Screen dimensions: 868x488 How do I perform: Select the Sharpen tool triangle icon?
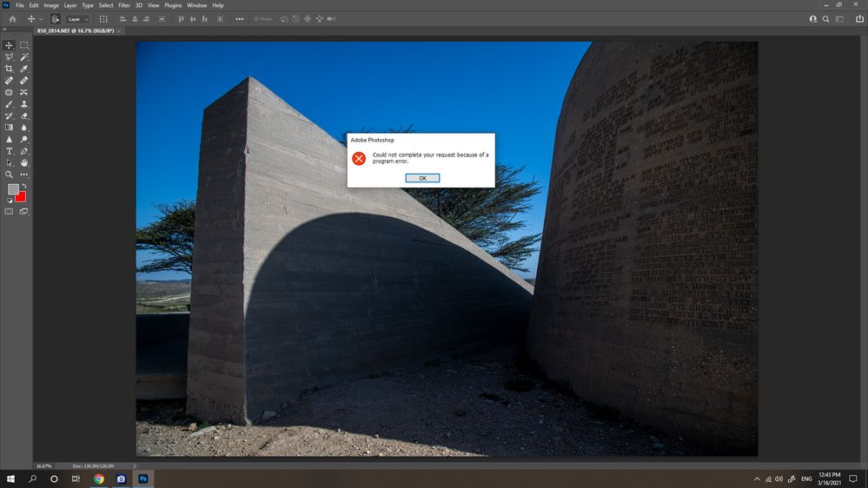coord(9,140)
